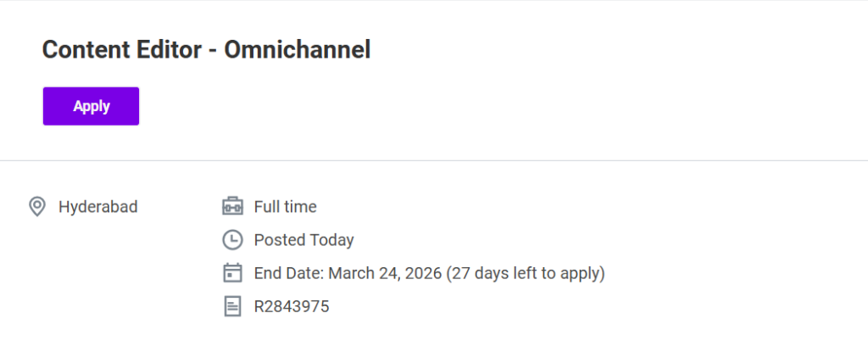Click the purple Apply button
Screen dimensions: 868x341
(91, 106)
